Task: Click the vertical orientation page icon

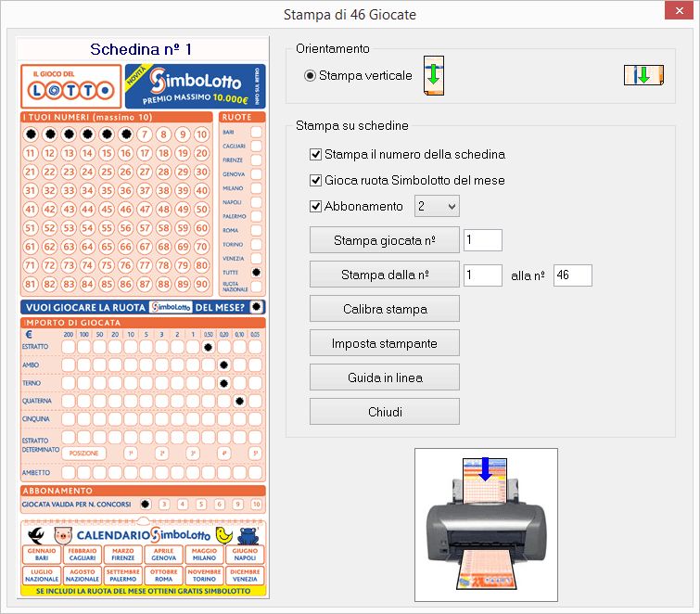Action: (x=434, y=75)
